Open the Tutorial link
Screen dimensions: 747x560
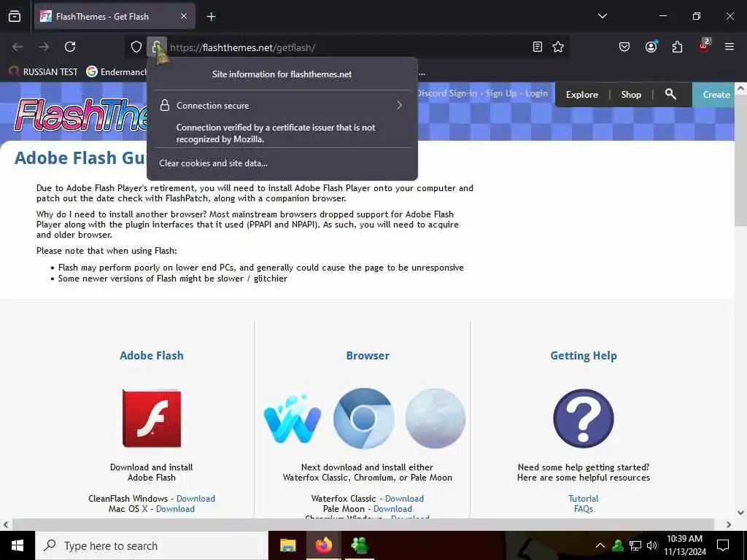click(x=583, y=498)
